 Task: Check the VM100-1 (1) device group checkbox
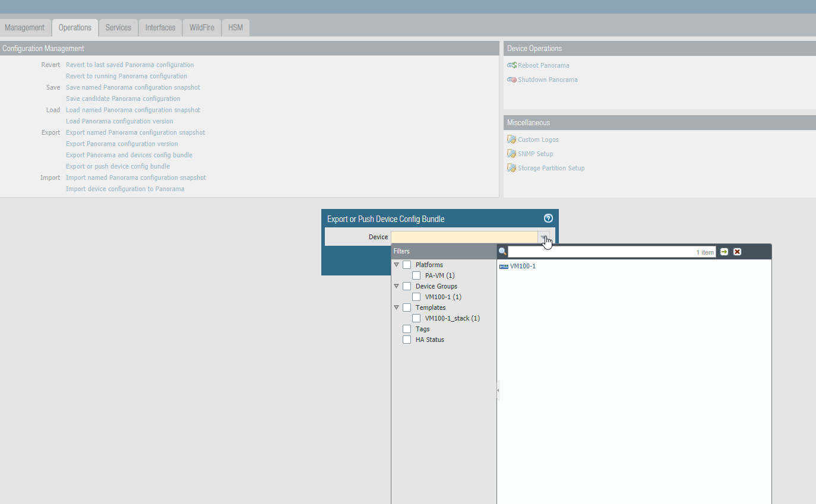click(x=416, y=297)
